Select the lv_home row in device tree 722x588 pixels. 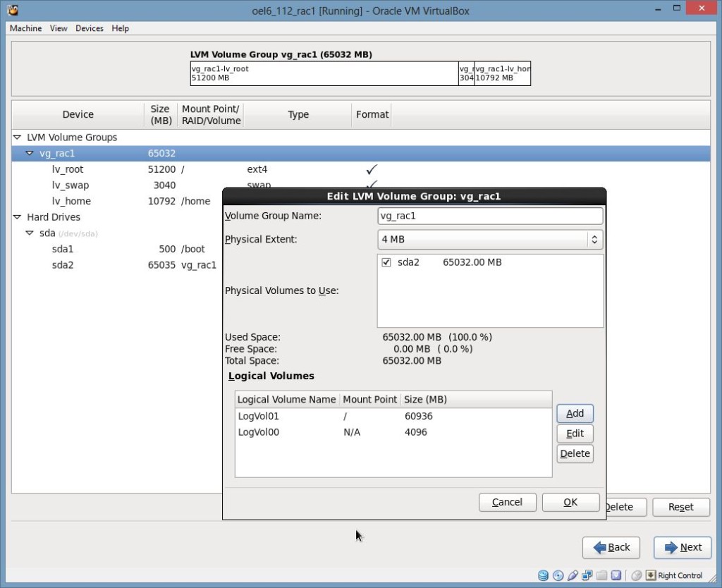tap(117, 201)
